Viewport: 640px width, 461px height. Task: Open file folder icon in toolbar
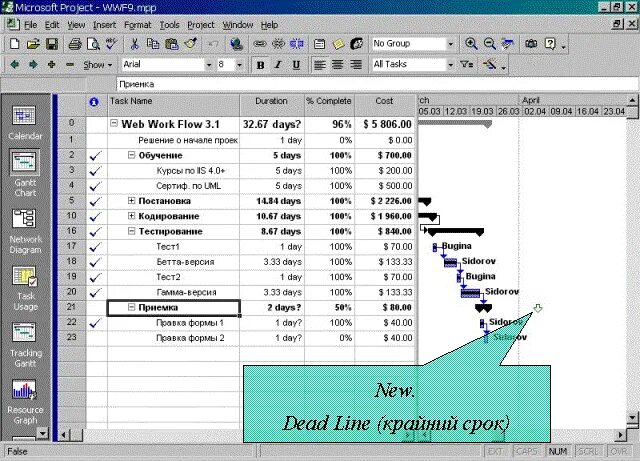pos(33,44)
